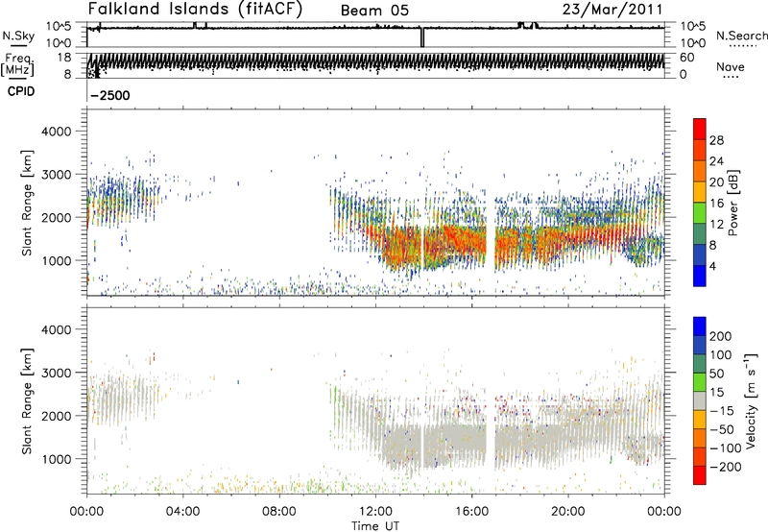Viewport: 768px width, 532px height.
Task: Click the date '23/Mar/2011'
Action: click(612, 9)
